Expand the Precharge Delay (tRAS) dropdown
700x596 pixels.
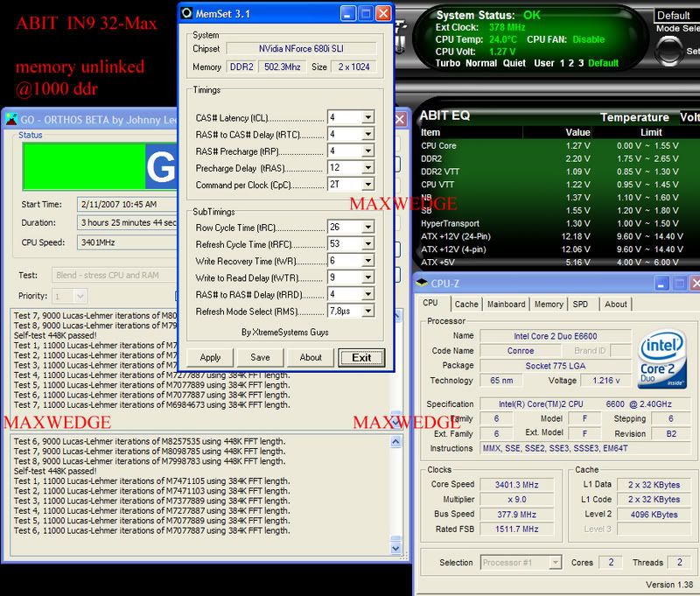pyautogui.click(x=367, y=167)
